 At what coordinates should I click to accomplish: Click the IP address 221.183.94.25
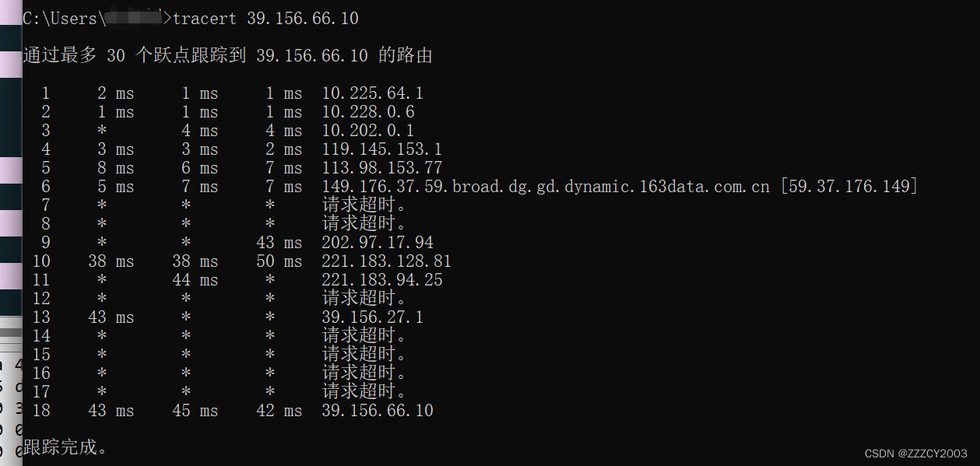pyautogui.click(x=381, y=280)
